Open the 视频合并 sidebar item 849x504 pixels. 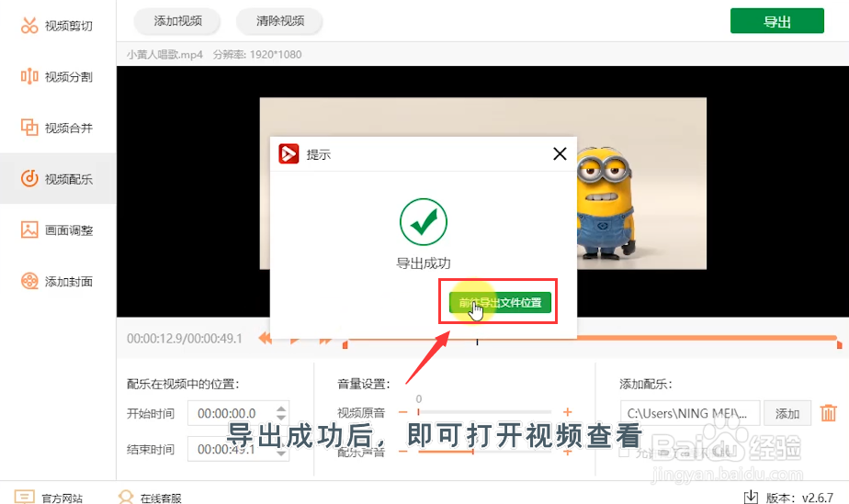click(x=57, y=128)
